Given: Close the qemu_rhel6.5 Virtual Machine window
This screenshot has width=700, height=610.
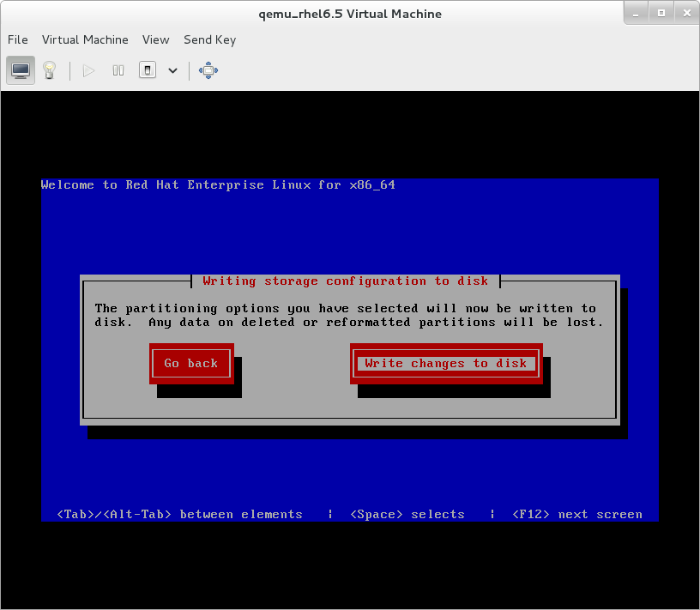Looking at the screenshot, I should (x=687, y=14).
